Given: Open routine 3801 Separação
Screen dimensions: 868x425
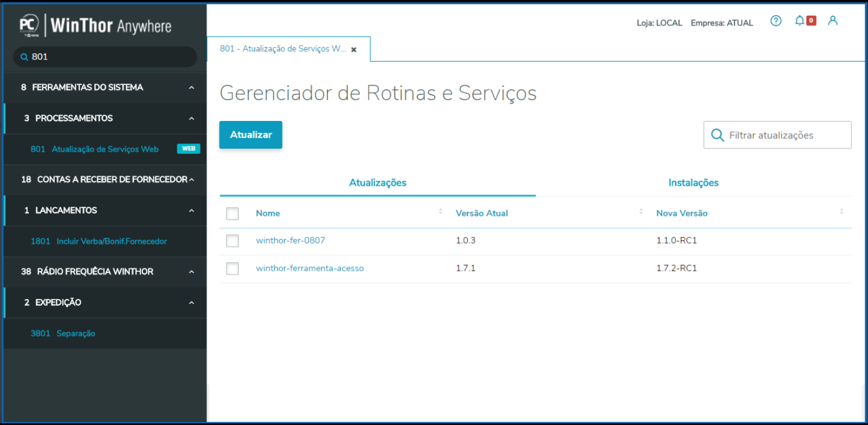Looking at the screenshot, I should 63,333.
